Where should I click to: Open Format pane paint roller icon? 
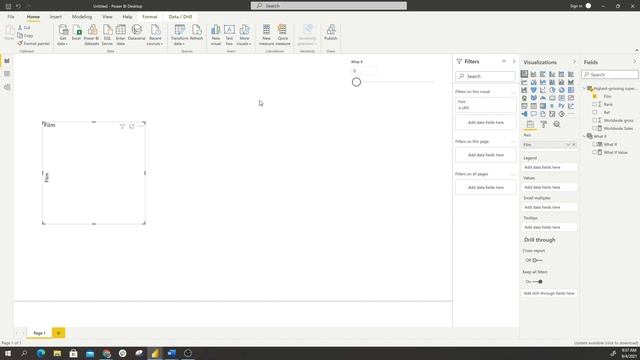tap(543, 124)
